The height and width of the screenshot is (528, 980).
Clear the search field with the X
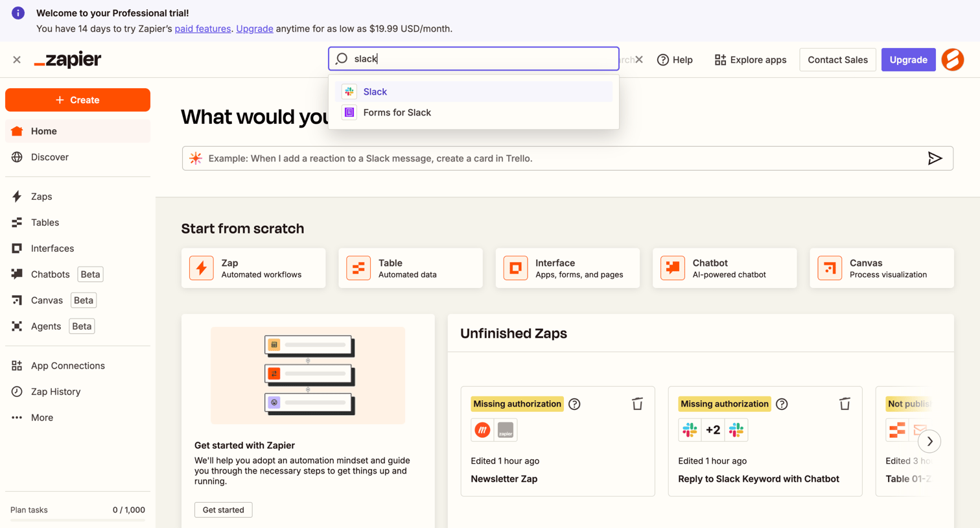click(639, 60)
